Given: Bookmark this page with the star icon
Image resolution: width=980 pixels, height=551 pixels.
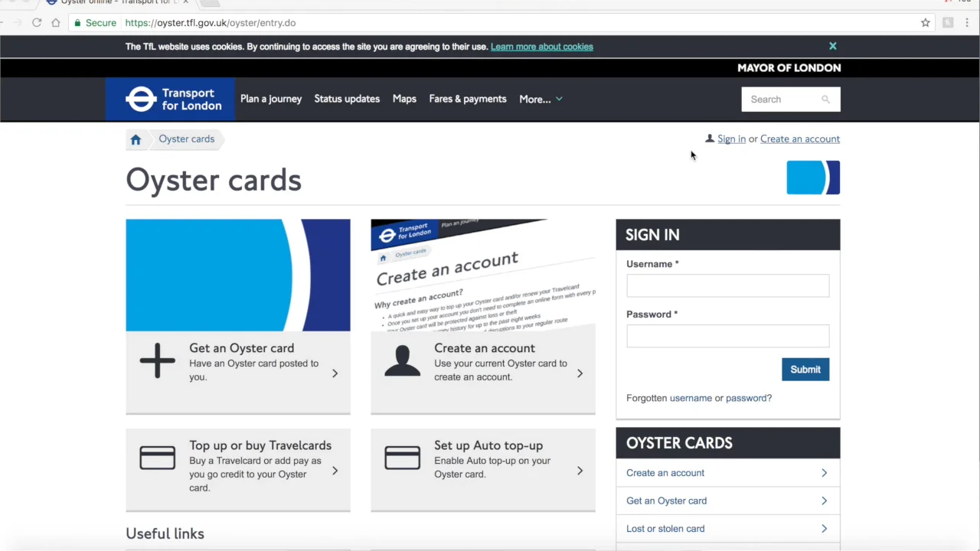Looking at the screenshot, I should pos(926,23).
